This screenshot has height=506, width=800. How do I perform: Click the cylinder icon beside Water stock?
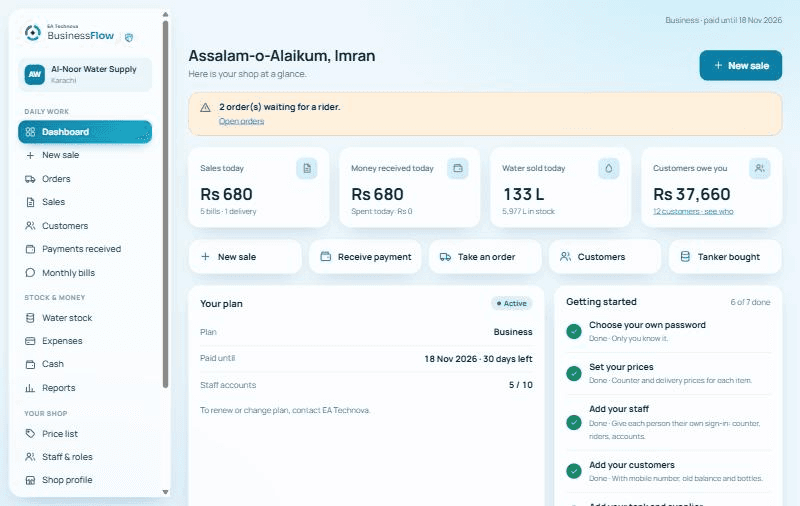point(30,318)
